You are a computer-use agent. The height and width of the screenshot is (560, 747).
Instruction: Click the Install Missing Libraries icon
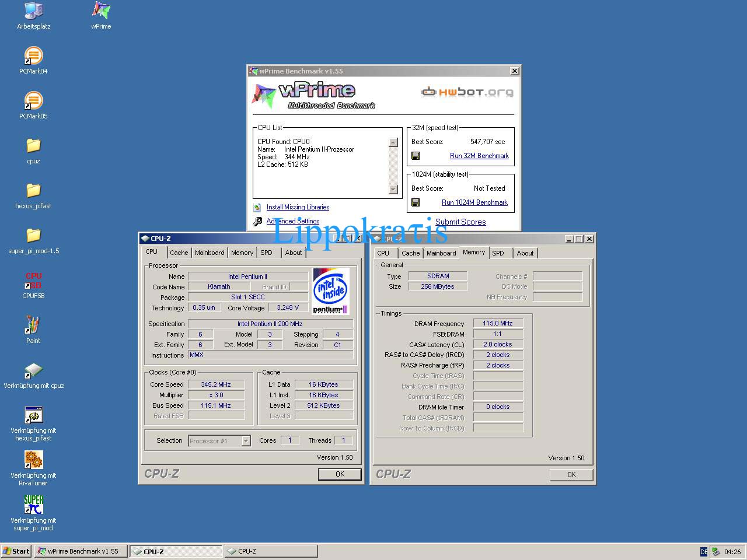tap(257, 207)
